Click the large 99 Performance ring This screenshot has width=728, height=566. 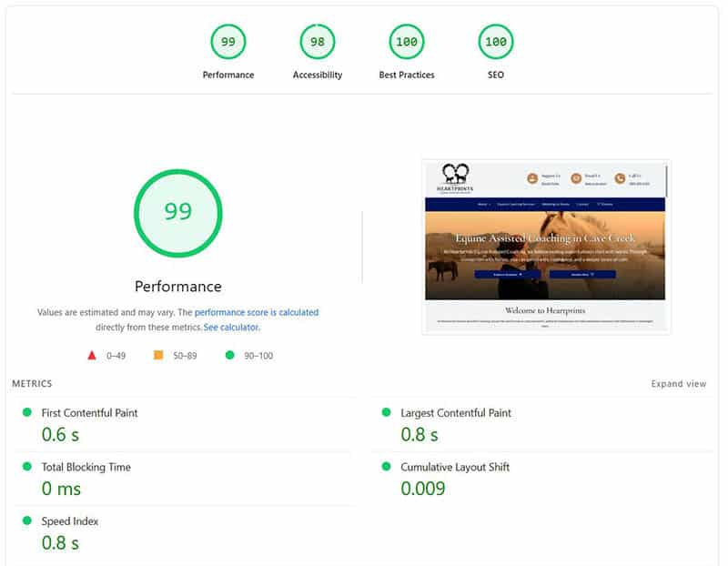[x=179, y=211]
